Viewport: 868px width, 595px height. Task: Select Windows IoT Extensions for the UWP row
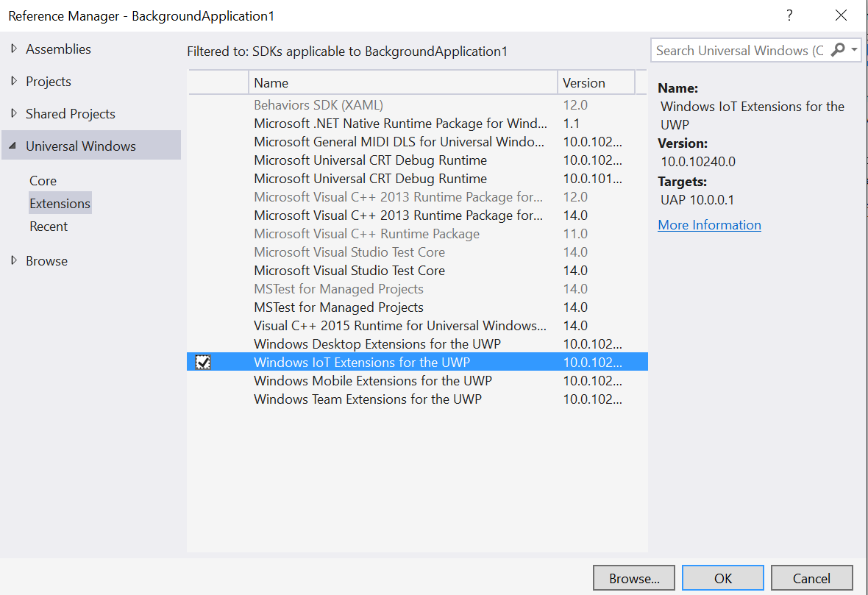click(x=417, y=362)
